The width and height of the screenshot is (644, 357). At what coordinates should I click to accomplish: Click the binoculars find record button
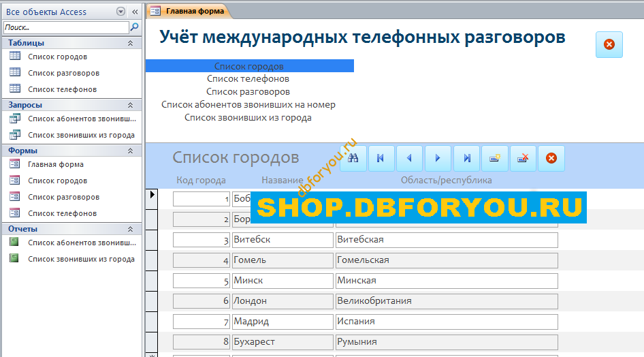pyautogui.click(x=353, y=158)
